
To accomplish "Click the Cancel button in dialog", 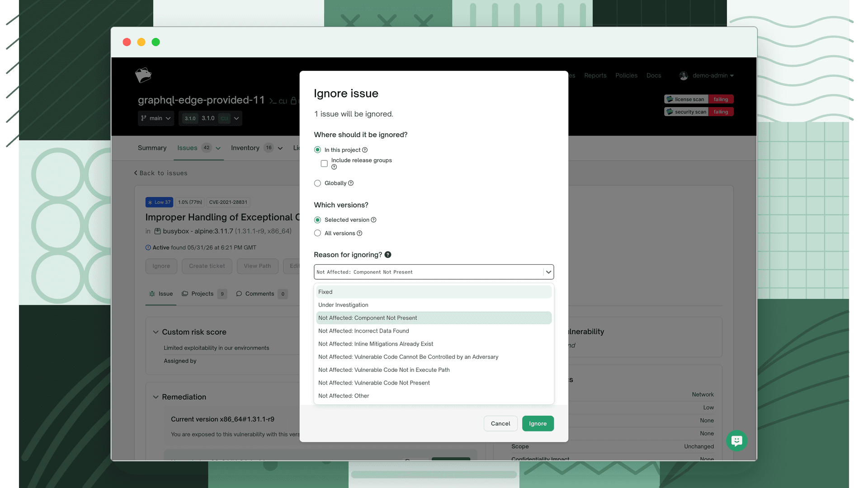I will pos(500,424).
